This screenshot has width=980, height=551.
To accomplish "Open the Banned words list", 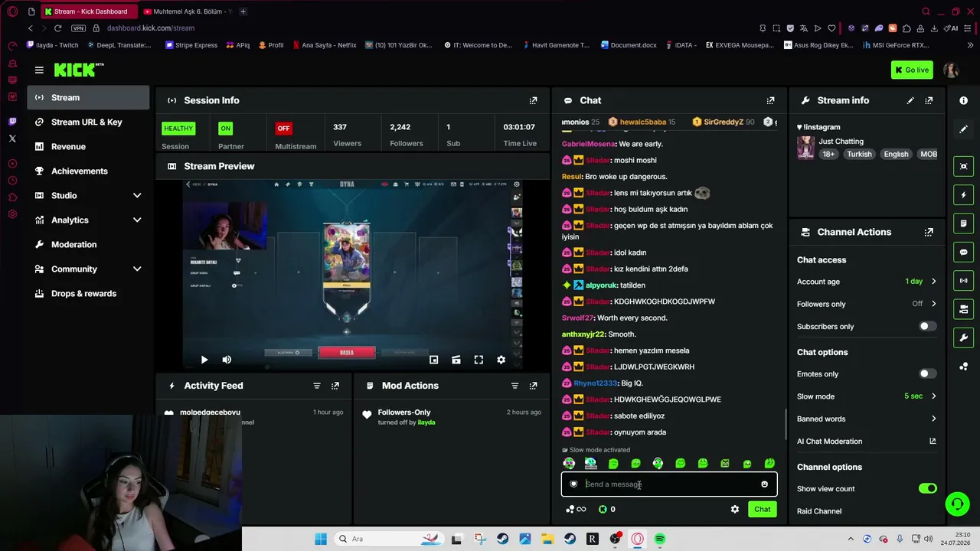I will (x=867, y=419).
